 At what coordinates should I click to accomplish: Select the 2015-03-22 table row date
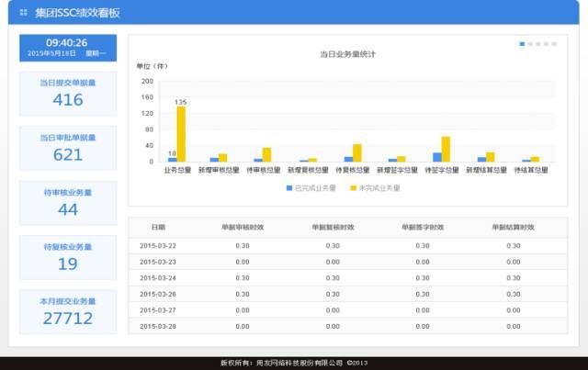pos(158,246)
